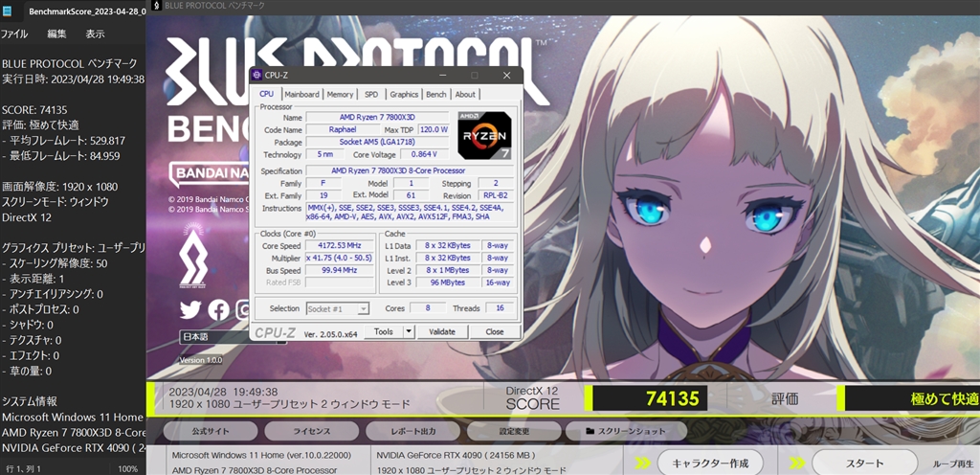Viewport: 980px width, 475px height.
Task: Click the Package value Socket AM5 (LGA1718)
Action: tap(377, 142)
